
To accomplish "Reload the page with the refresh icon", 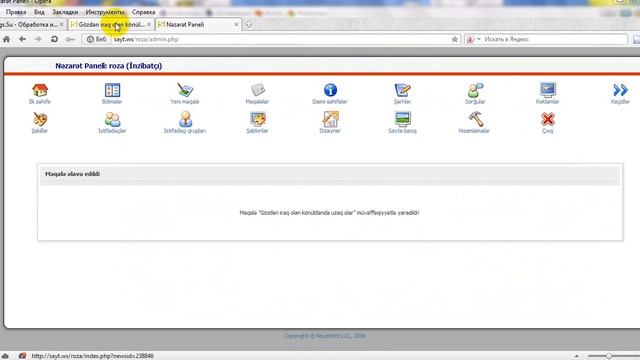I will pyautogui.click(x=54, y=39).
